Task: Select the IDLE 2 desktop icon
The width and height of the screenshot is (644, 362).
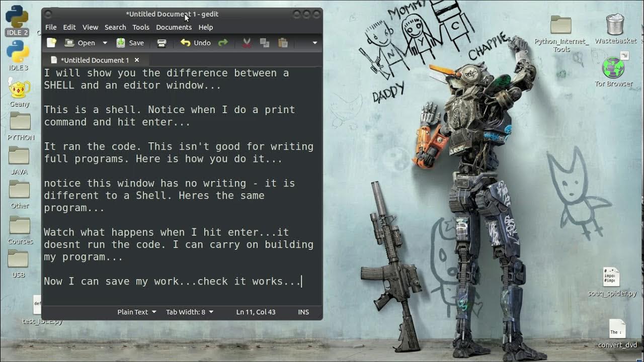Action: pyautogui.click(x=17, y=21)
